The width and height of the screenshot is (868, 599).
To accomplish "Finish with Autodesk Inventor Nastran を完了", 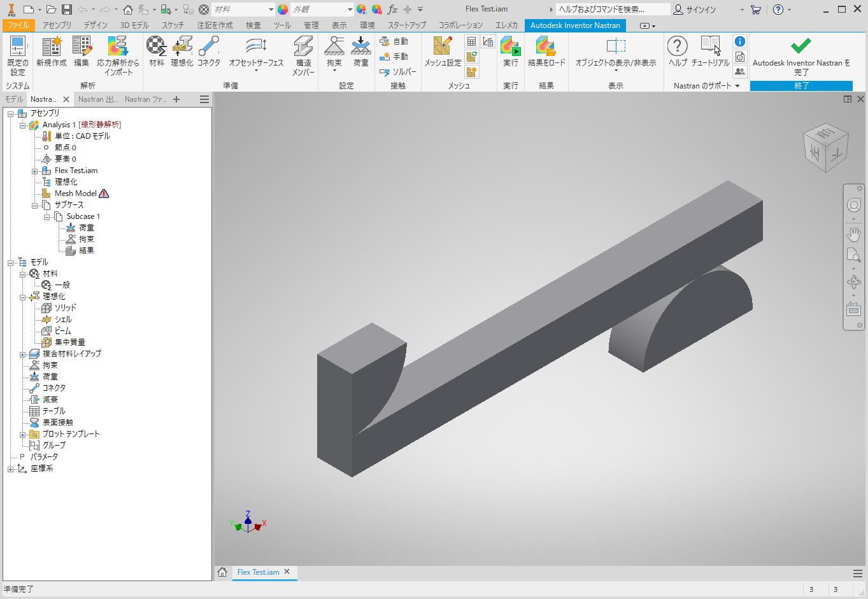I will (801, 56).
